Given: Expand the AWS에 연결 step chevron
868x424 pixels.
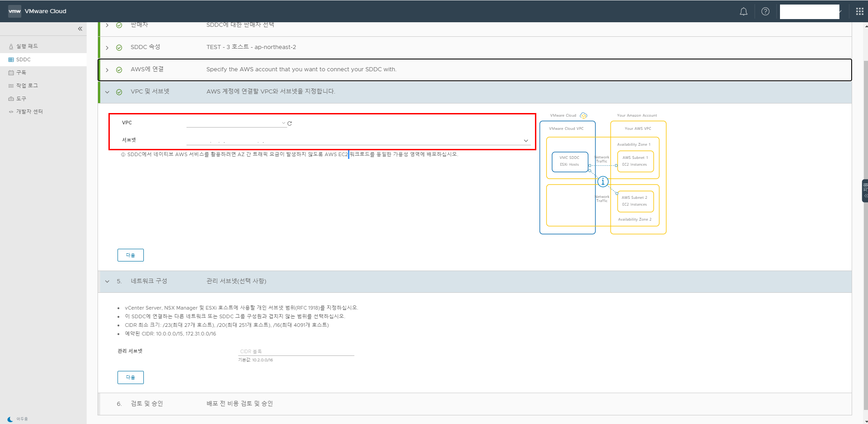Looking at the screenshot, I should tap(107, 70).
